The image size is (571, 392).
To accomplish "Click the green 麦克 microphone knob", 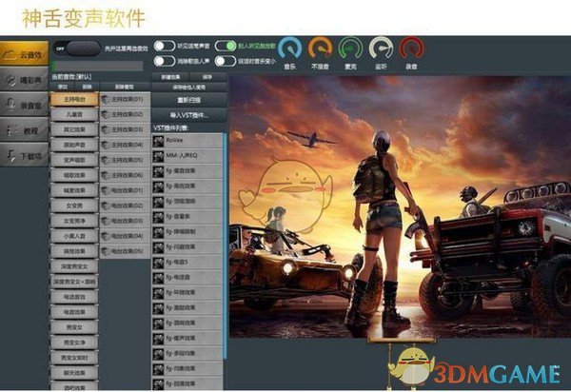I will [x=350, y=48].
